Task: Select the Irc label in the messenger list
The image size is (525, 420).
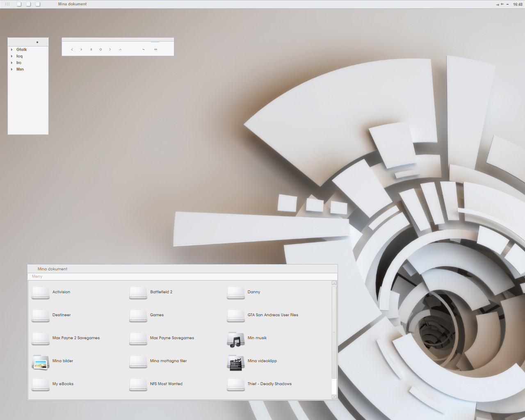Action: (19, 63)
